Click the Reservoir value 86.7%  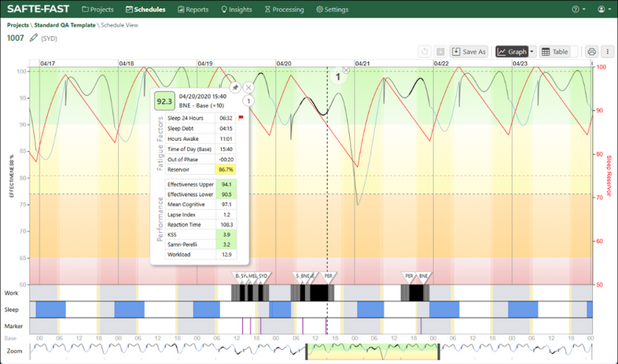[226, 169]
